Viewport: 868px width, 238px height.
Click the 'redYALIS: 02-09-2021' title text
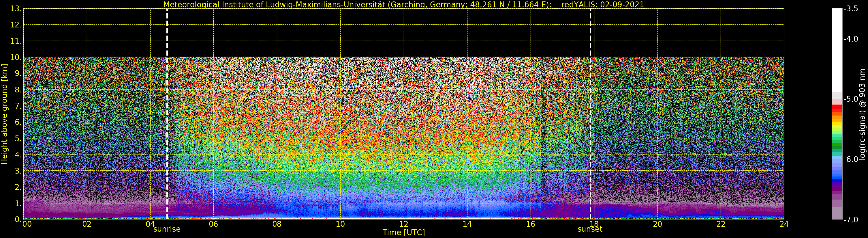(602, 5)
